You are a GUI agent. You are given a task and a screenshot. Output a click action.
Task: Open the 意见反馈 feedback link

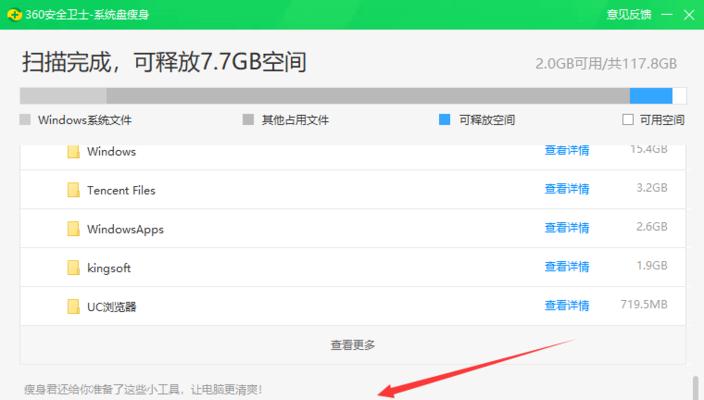point(629,15)
